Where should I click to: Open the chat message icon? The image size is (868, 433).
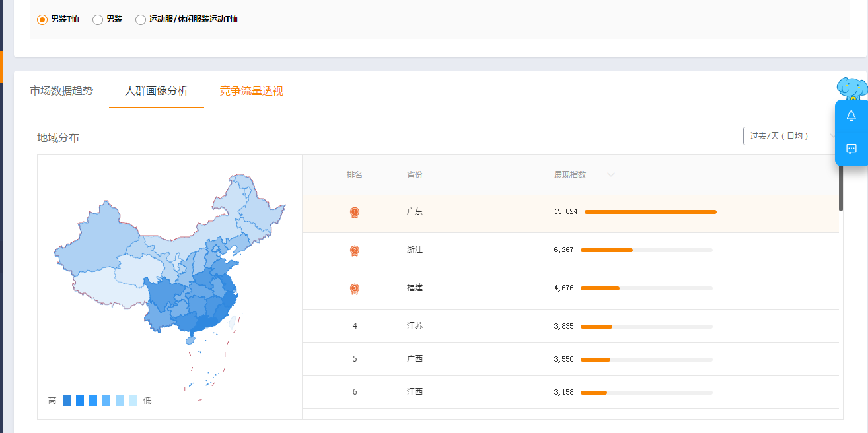851,149
